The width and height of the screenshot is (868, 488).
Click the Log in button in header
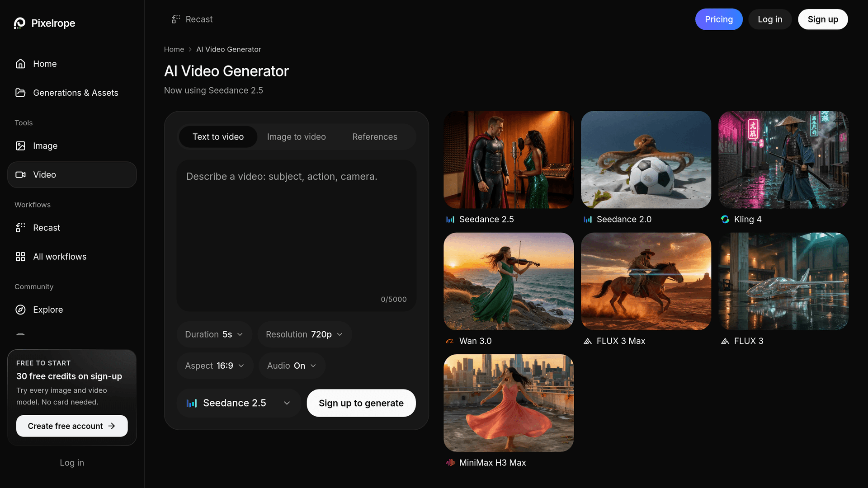tap(770, 19)
